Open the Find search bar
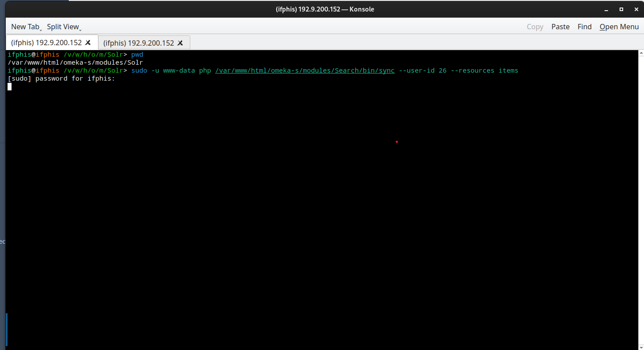 (x=584, y=27)
